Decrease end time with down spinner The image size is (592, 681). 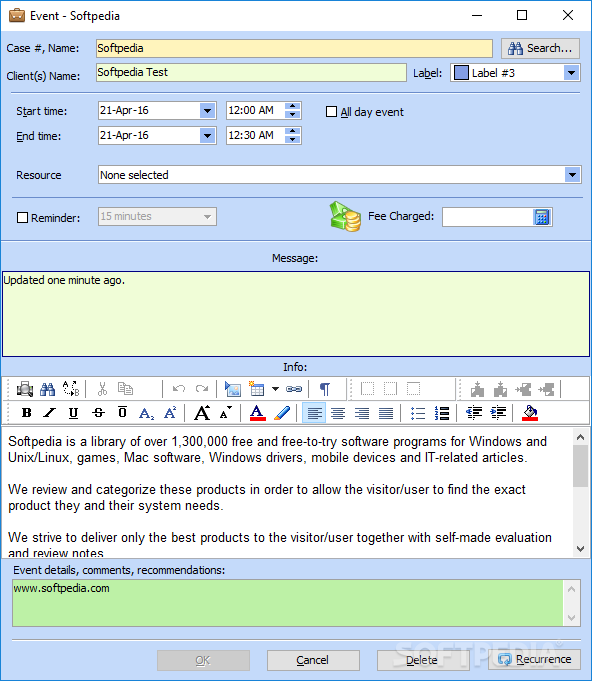(293, 139)
